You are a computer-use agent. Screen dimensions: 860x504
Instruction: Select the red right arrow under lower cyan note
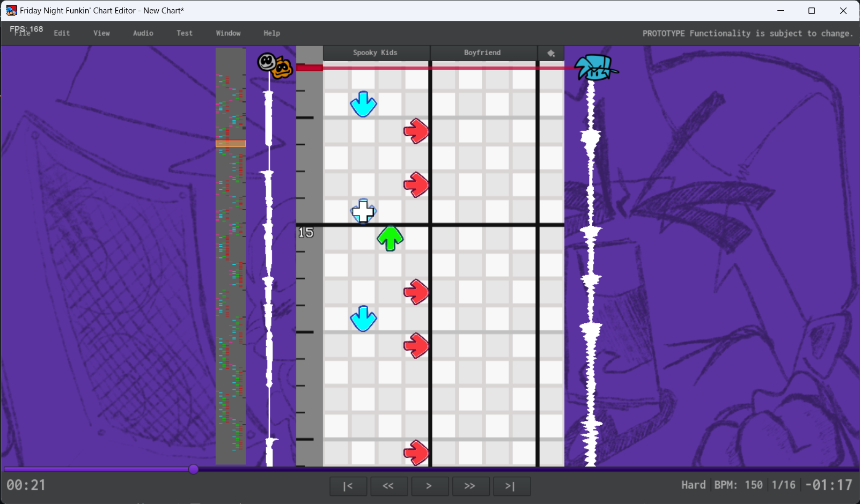(416, 345)
